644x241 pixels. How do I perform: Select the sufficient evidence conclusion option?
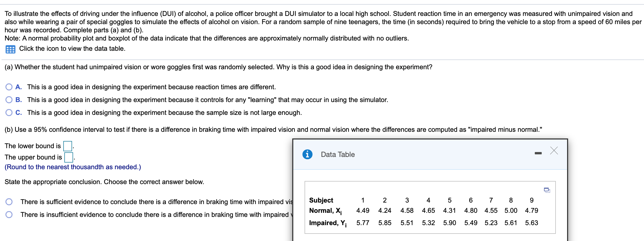click(8, 202)
